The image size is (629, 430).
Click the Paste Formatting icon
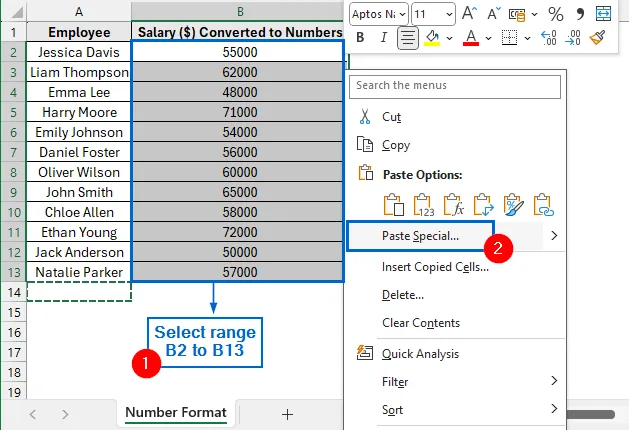coord(513,205)
